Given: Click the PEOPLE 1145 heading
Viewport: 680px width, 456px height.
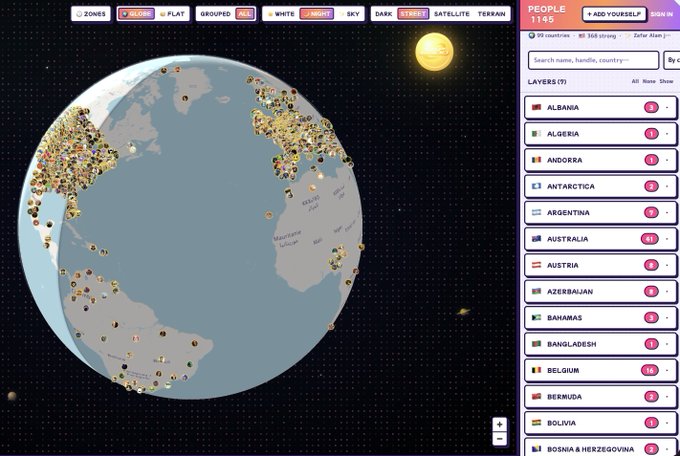Looking at the screenshot, I should coord(546,14).
